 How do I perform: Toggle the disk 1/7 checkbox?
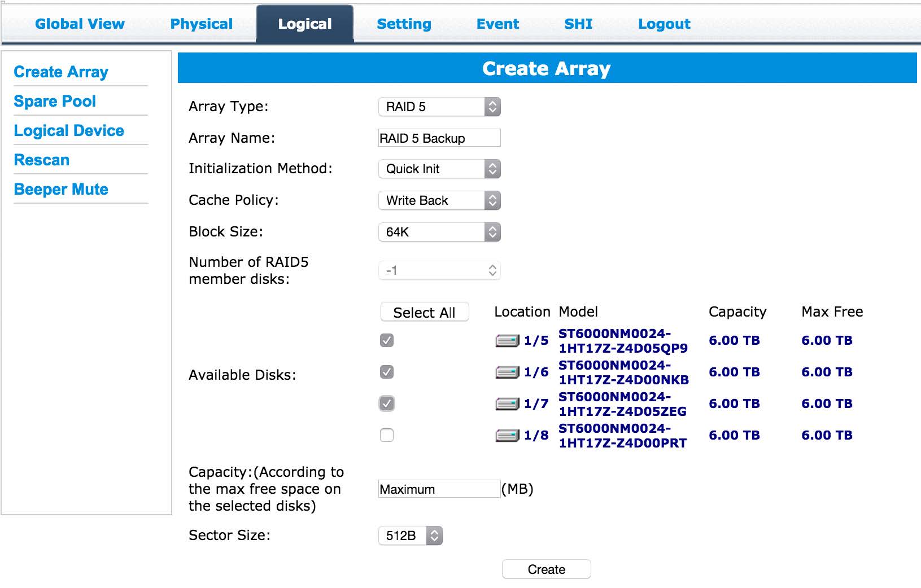387,403
